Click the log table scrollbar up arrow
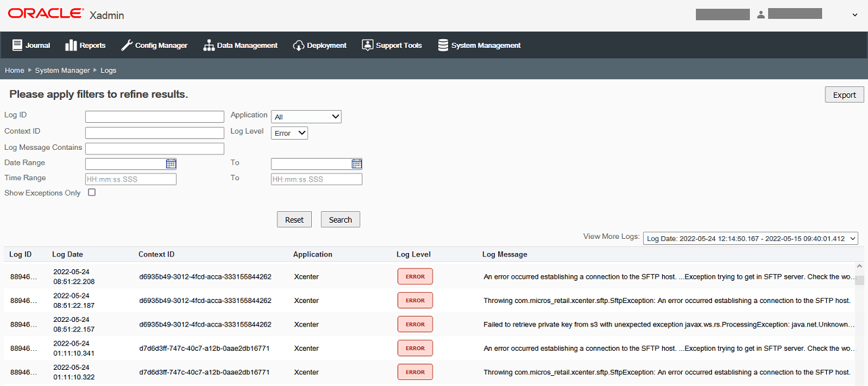This screenshot has height=386, width=868. pyautogui.click(x=859, y=267)
